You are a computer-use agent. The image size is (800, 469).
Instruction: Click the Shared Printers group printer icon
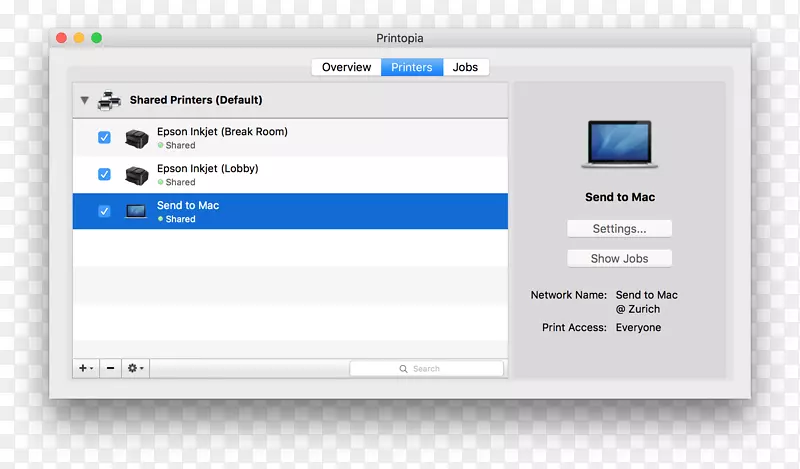pos(110,100)
